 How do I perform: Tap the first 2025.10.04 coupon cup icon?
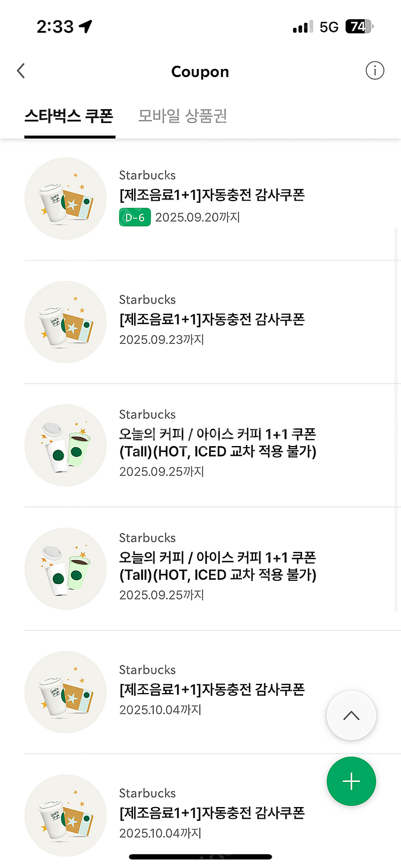(66, 692)
